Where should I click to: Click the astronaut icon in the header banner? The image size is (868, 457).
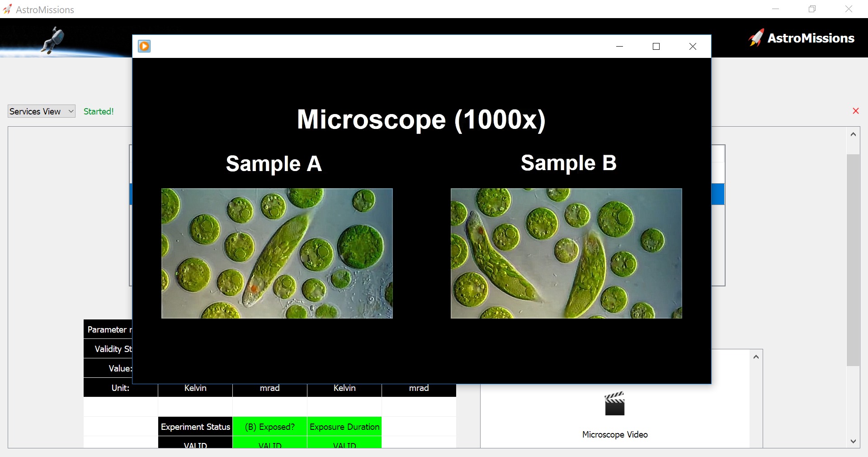click(x=53, y=39)
